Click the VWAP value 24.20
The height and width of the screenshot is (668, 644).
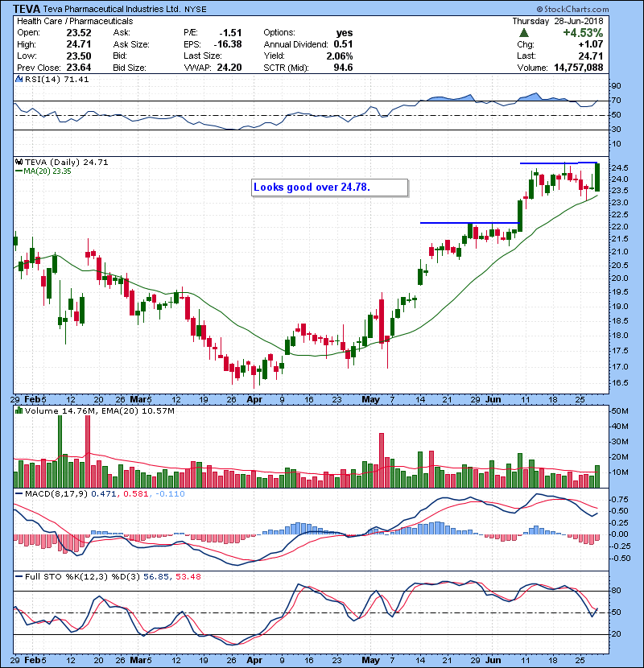[229, 68]
